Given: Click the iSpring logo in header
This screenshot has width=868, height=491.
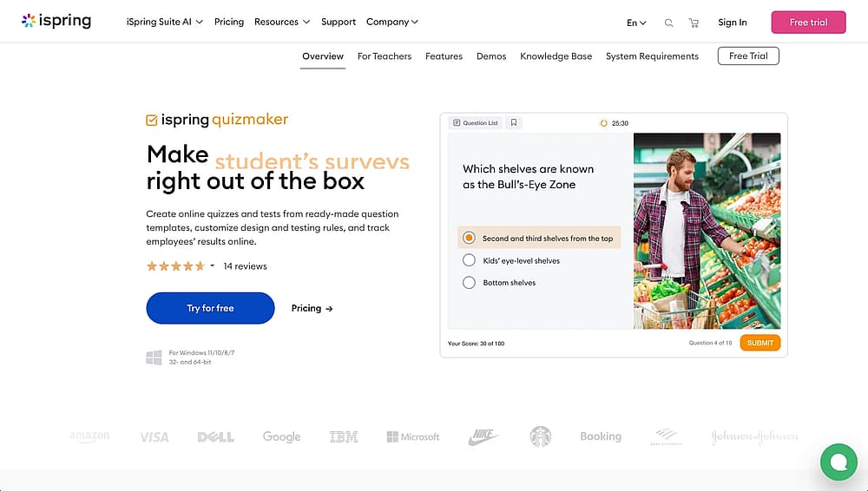Looking at the screenshot, I should click(56, 21).
